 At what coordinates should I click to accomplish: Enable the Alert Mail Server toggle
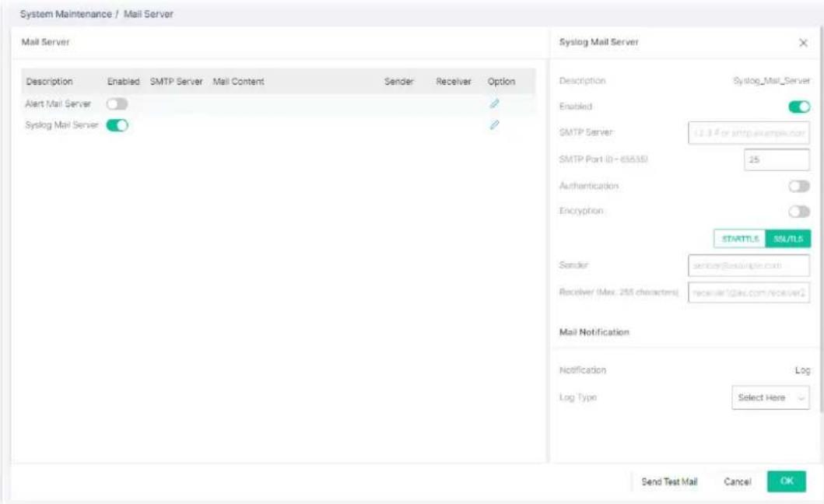coord(117,104)
